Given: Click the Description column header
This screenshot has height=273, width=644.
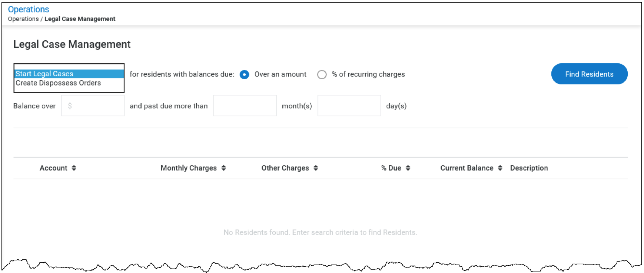Looking at the screenshot, I should tap(529, 168).
